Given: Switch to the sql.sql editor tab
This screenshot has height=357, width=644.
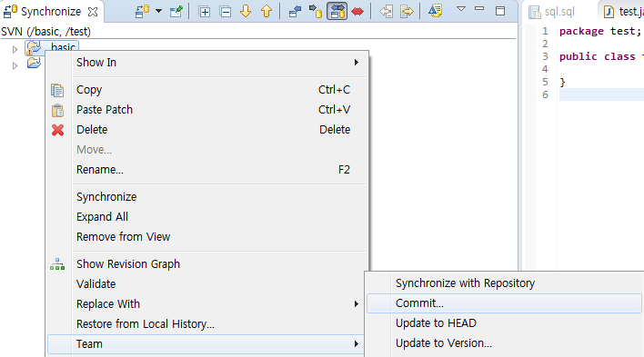Looking at the screenshot, I should pyautogui.click(x=551, y=12).
